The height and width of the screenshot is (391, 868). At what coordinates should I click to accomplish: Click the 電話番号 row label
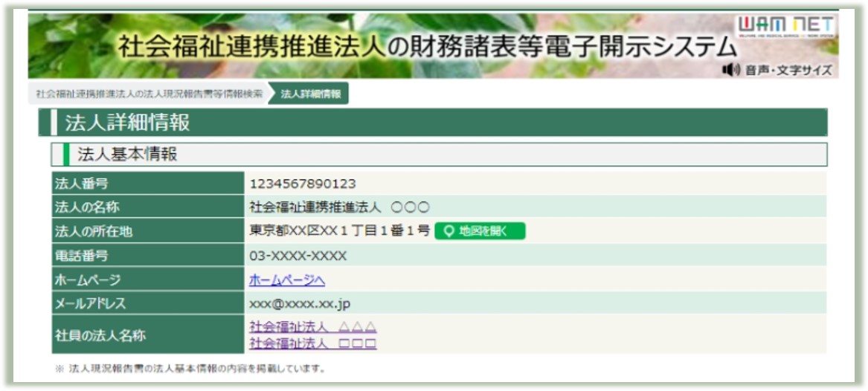pos(148,256)
